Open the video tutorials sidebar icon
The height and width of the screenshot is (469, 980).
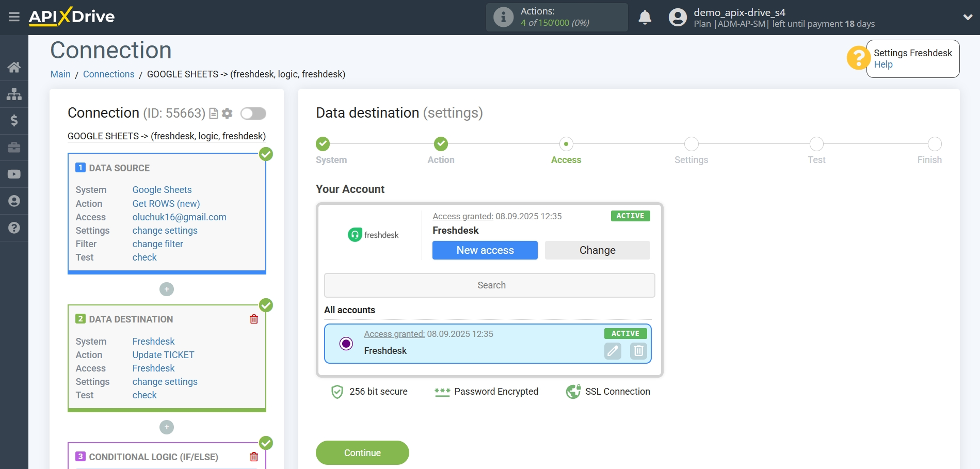(x=14, y=174)
